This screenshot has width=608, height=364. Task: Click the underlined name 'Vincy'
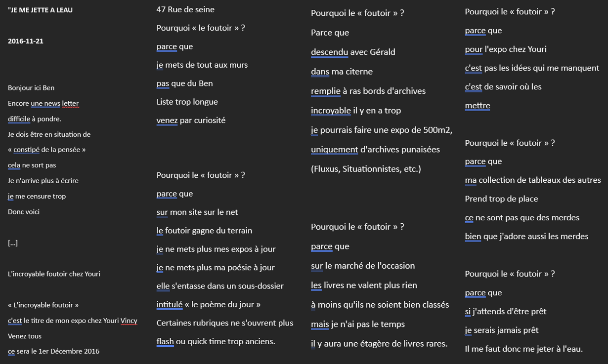[129, 321]
